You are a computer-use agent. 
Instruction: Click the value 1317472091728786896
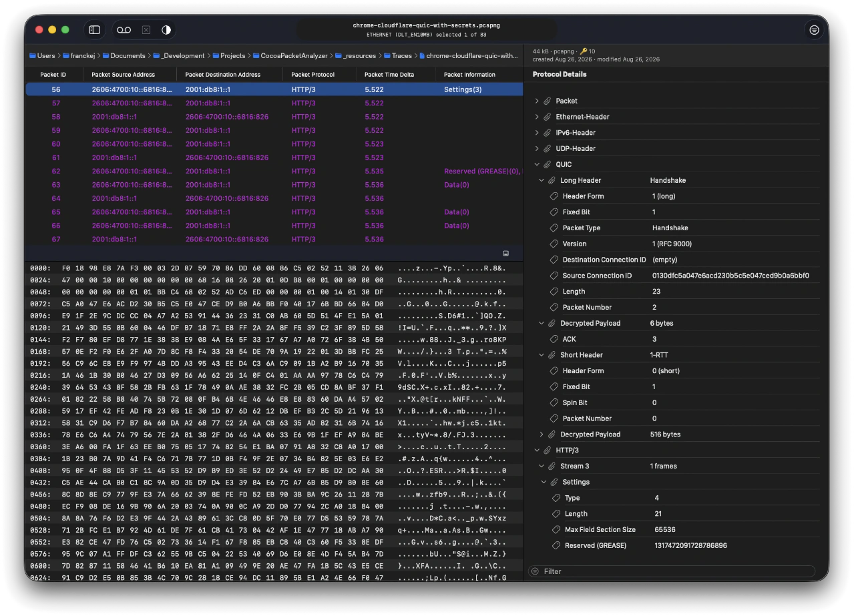point(691,546)
